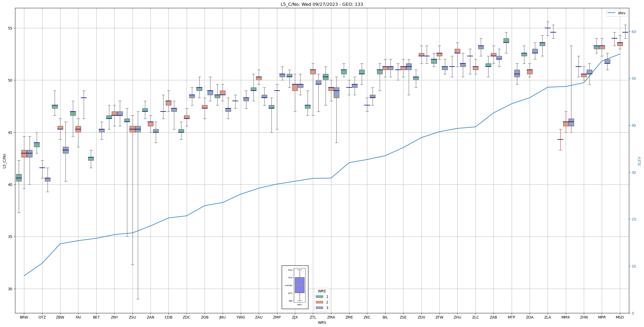Click the red-whisker MMX median marker

[560, 139]
